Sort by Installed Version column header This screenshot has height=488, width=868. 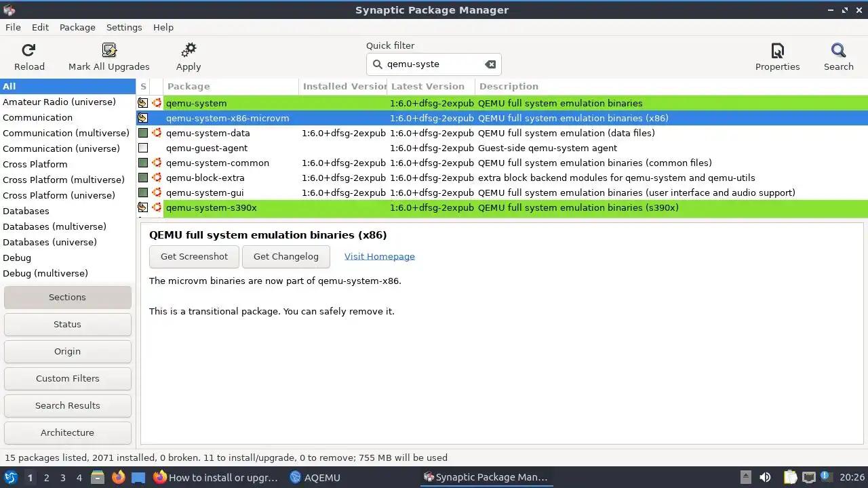[x=342, y=86]
